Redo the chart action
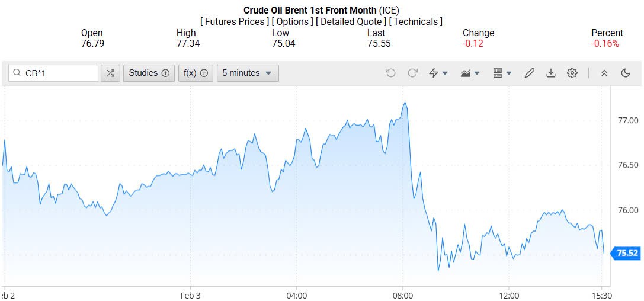 [x=412, y=73]
